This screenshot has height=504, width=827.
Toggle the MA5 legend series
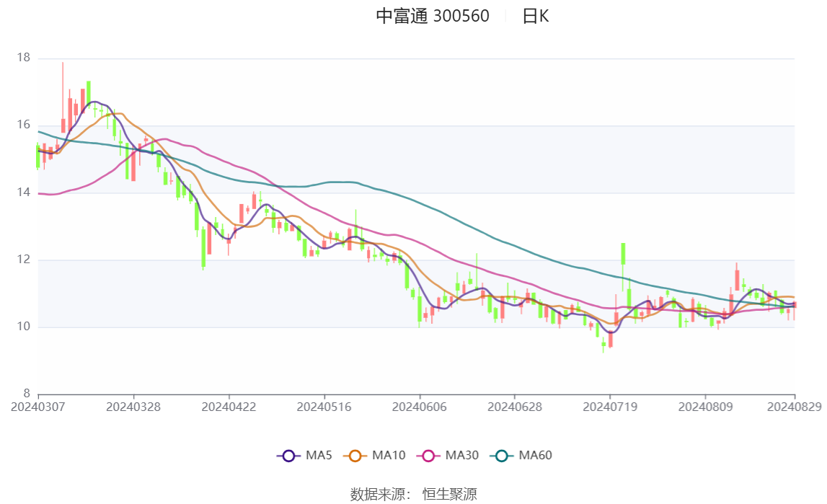[x=304, y=456]
